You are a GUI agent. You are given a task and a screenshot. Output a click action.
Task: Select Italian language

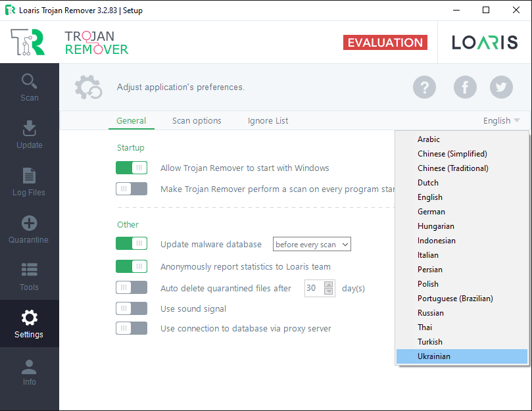click(462, 255)
